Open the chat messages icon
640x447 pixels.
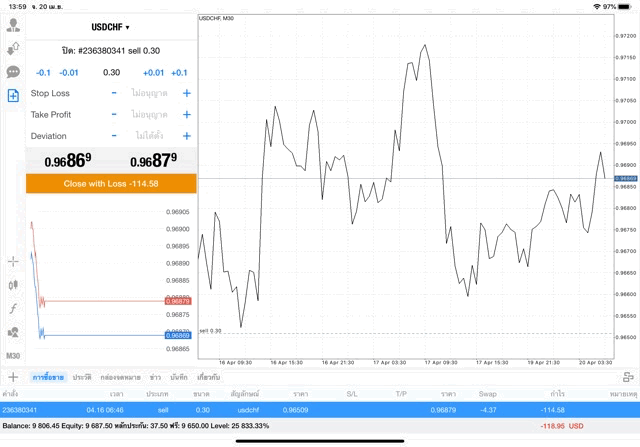(13, 72)
